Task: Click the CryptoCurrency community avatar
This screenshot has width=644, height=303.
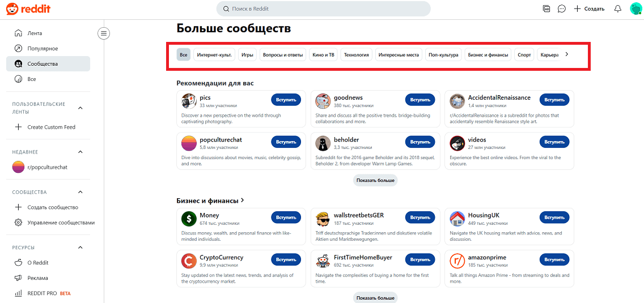Action: tap(189, 261)
